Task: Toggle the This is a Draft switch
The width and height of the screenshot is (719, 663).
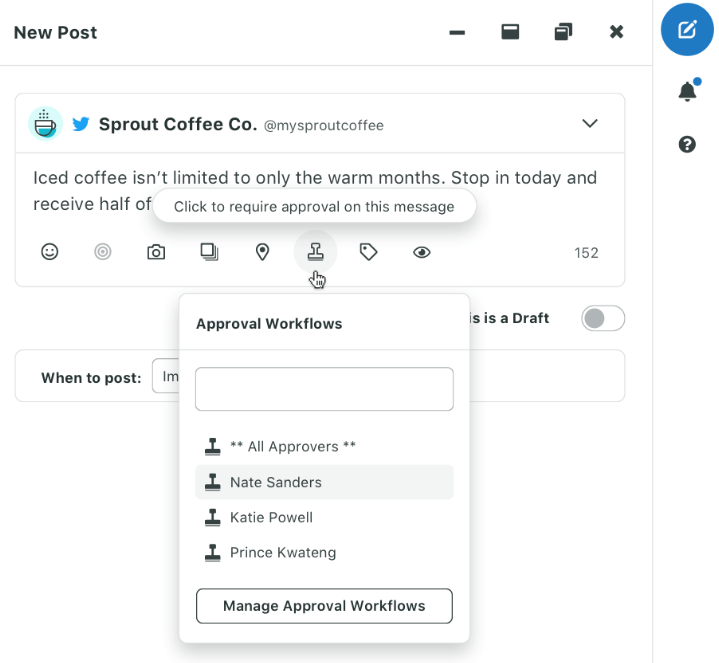Action: coord(603,318)
